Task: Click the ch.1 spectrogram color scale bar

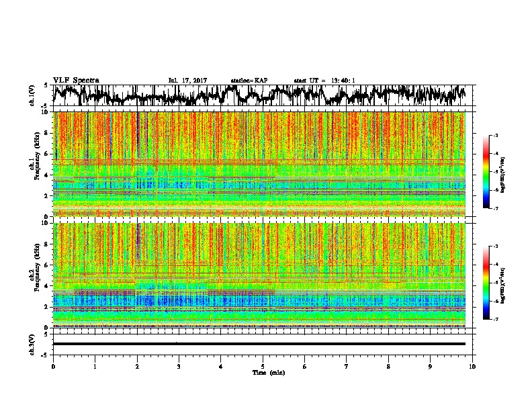Action: tap(486, 172)
